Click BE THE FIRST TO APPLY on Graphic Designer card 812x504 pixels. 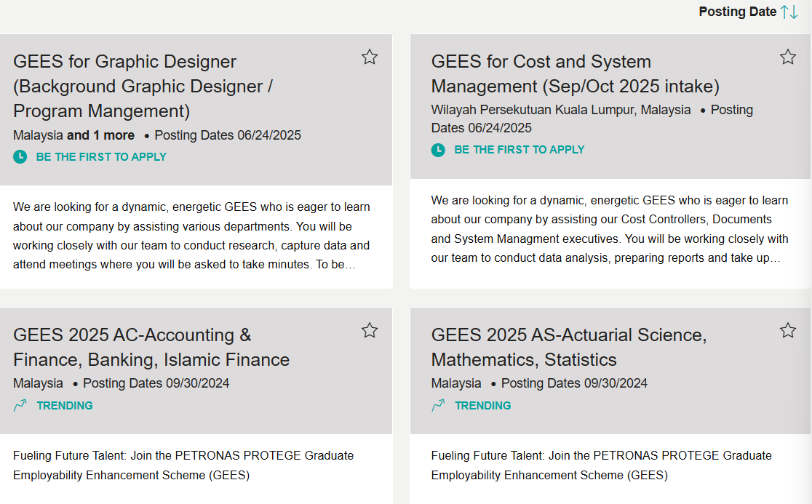[101, 156]
